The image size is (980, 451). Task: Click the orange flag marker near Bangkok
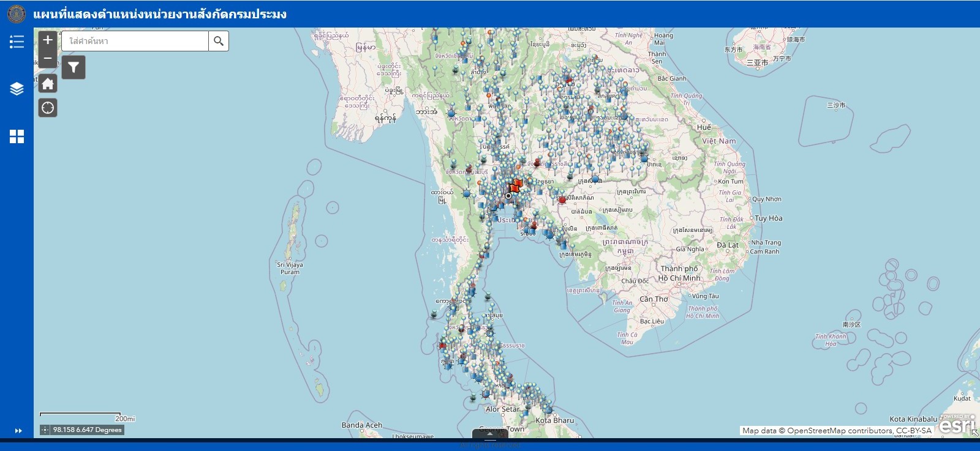[x=516, y=185]
